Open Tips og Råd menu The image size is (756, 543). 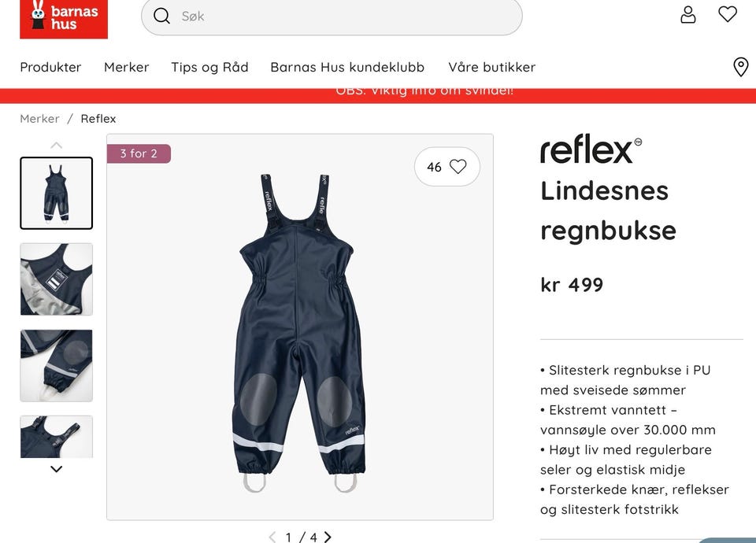point(209,67)
